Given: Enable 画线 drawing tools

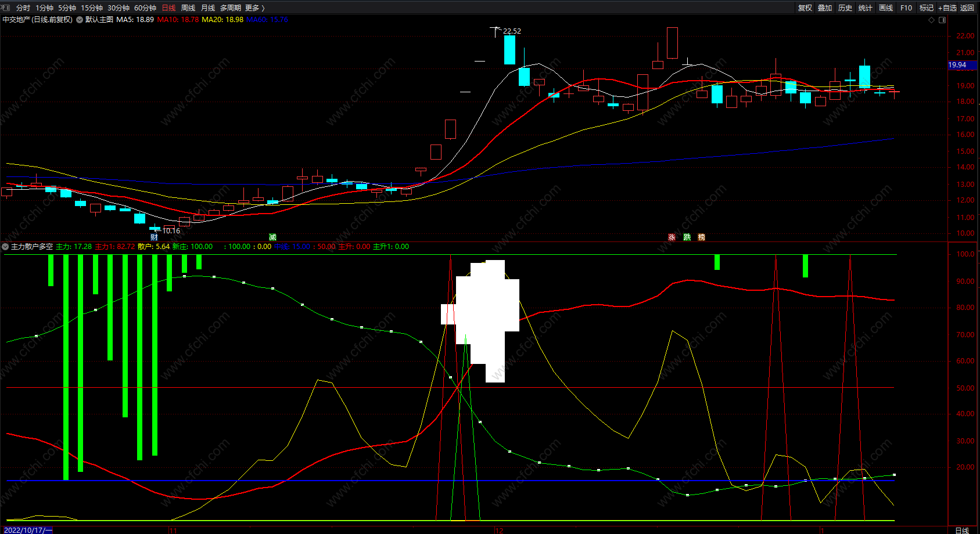Looking at the screenshot, I should [x=886, y=8].
